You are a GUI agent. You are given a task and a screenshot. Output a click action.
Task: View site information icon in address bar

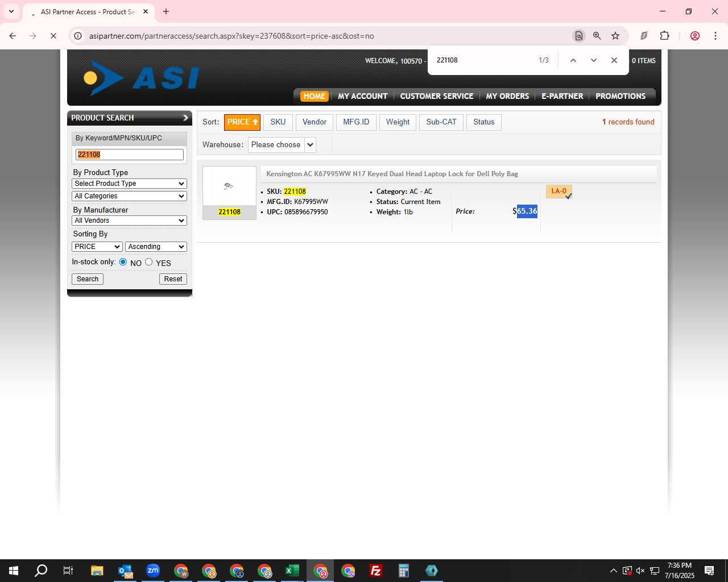[78, 36]
